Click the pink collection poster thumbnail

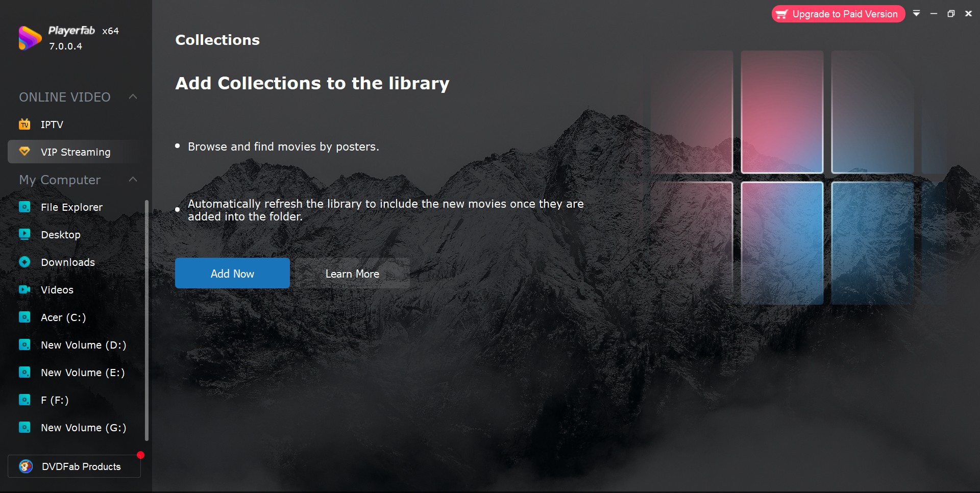(782, 112)
